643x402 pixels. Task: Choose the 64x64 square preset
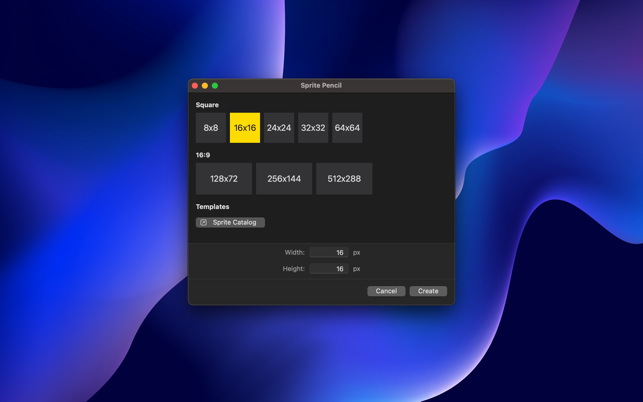point(347,128)
